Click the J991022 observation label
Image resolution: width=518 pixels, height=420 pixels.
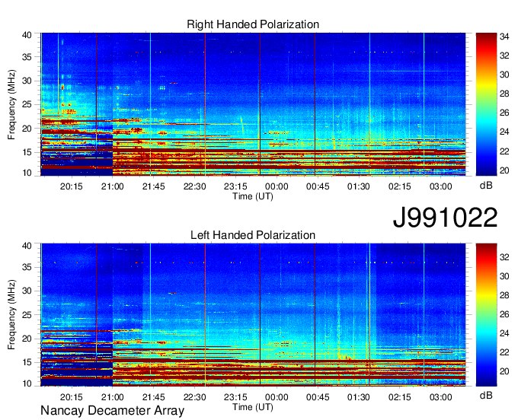click(445, 218)
